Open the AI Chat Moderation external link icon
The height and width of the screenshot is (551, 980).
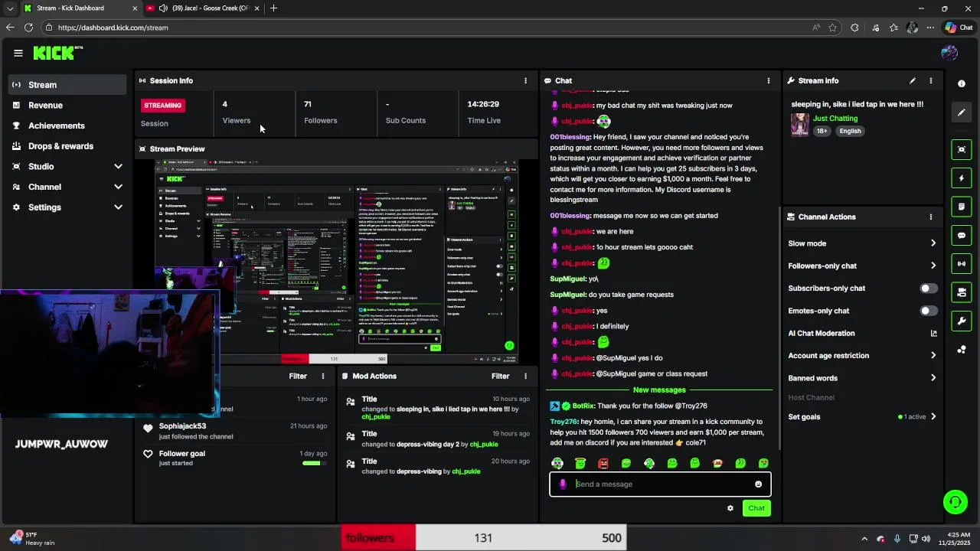pyautogui.click(x=933, y=333)
